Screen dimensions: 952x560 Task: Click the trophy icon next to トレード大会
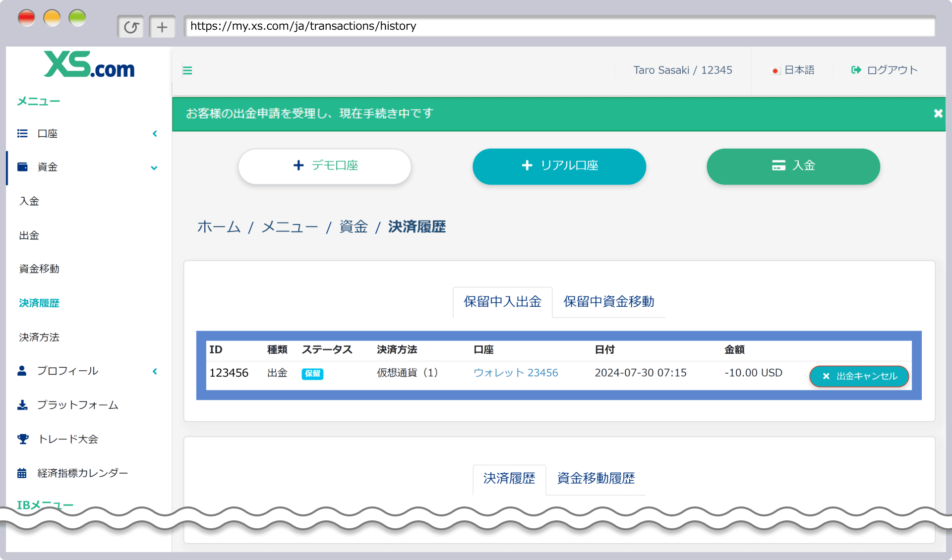tap(23, 439)
